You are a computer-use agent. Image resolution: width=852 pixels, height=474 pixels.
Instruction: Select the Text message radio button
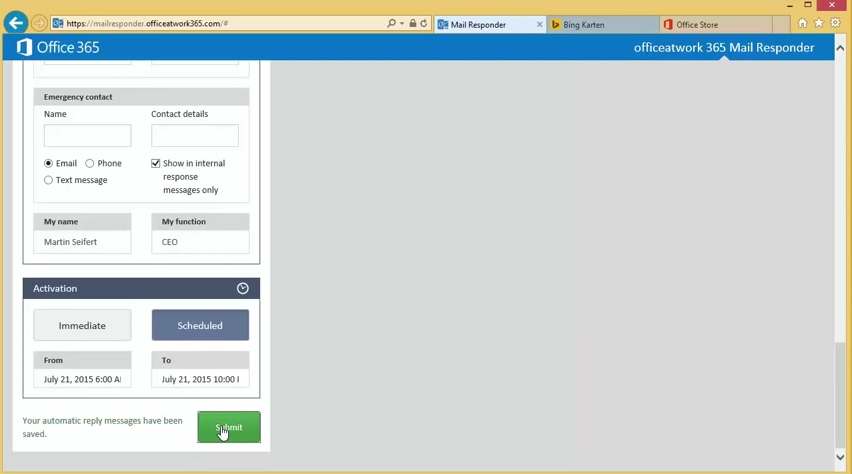pos(48,180)
